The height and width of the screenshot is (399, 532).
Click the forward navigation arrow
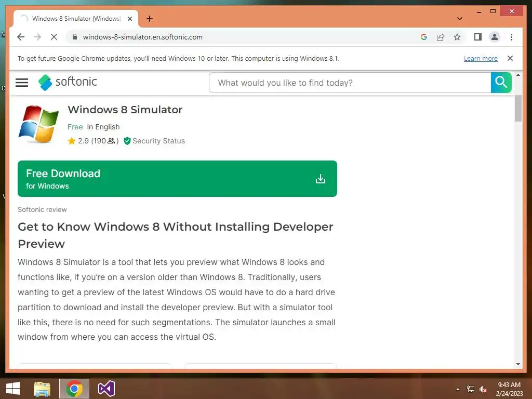pos(37,37)
